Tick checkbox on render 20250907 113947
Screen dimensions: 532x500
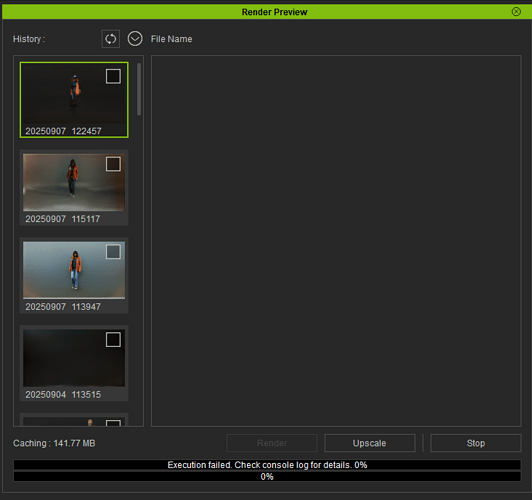tap(113, 252)
